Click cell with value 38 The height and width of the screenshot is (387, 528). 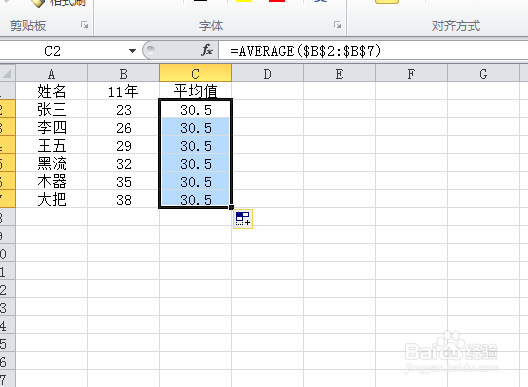pos(124,199)
